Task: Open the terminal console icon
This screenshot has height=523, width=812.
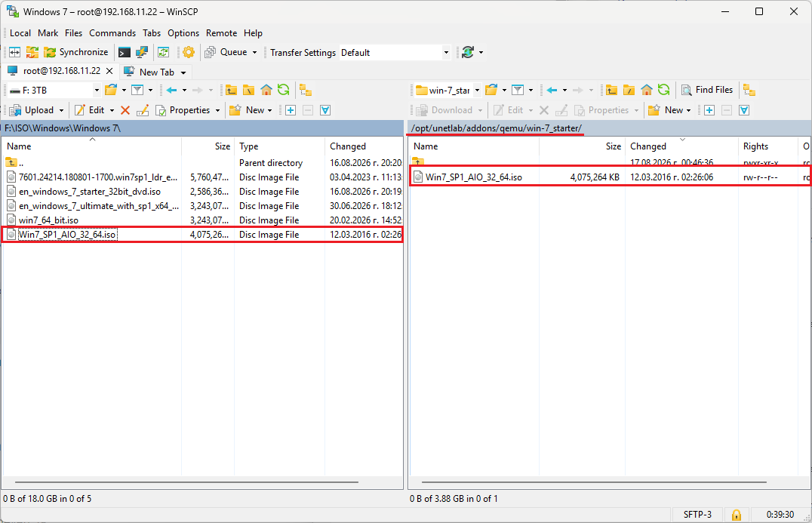Action: (x=125, y=52)
